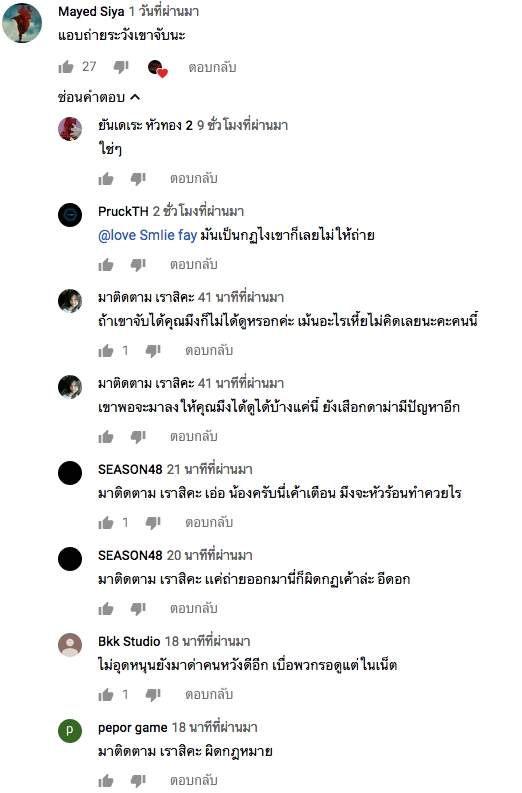Dislike Bkk Studio's reply

153,694
